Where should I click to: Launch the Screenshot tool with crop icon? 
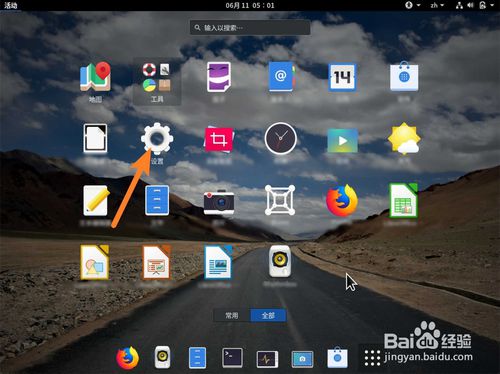[x=219, y=139]
